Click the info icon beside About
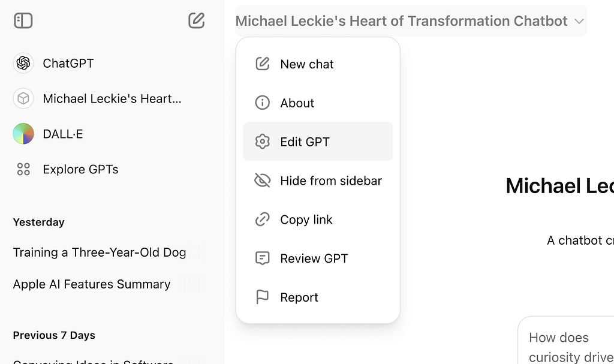The image size is (614, 364). click(x=263, y=103)
